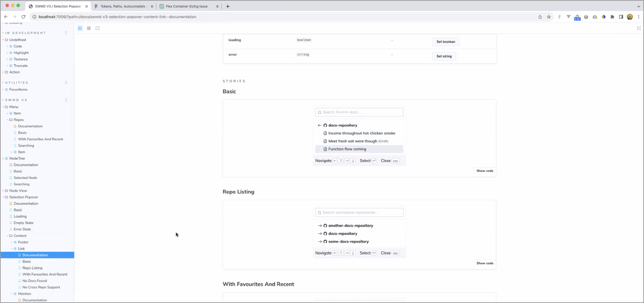
Task: Bookmark this page with the star icon
Action: (549, 17)
